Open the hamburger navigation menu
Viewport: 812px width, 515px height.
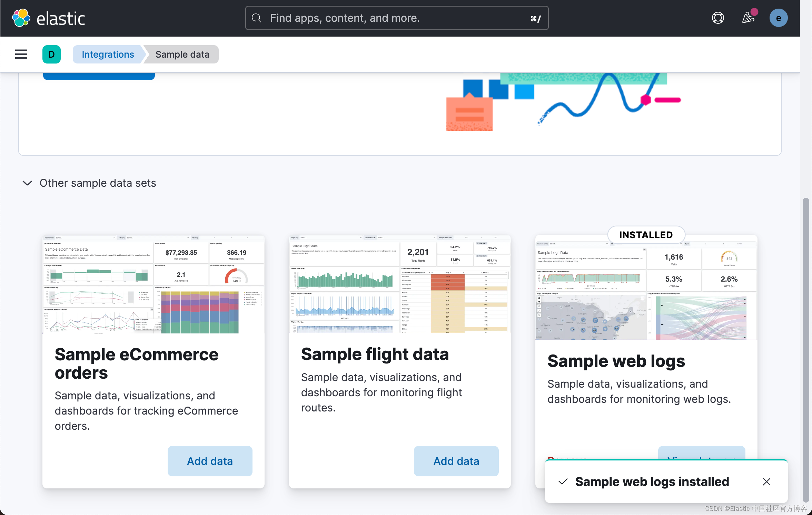21,54
